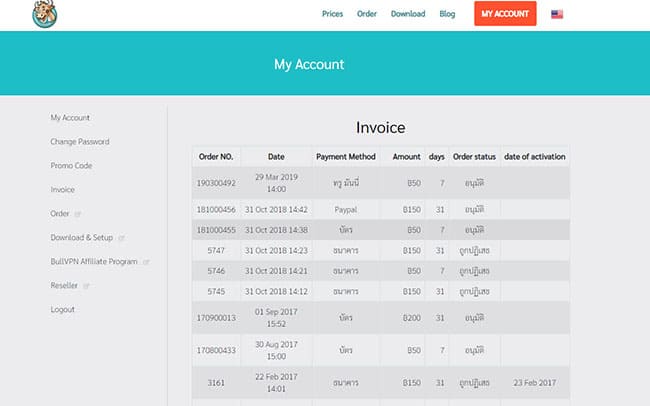Viewport: 650px width, 406px height.
Task: Open Prices in the top navigation
Action: point(332,14)
